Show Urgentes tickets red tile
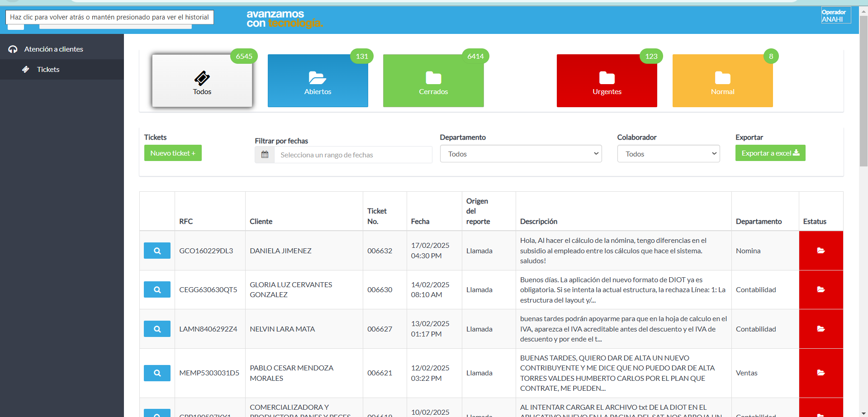This screenshot has height=417, width=868. point(607,81)
